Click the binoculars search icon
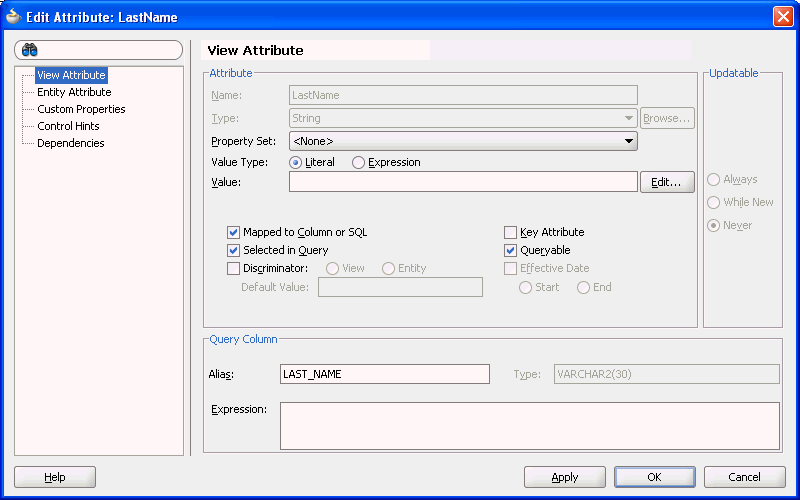This screenshot has width=800, height=500. click(30, 50)
